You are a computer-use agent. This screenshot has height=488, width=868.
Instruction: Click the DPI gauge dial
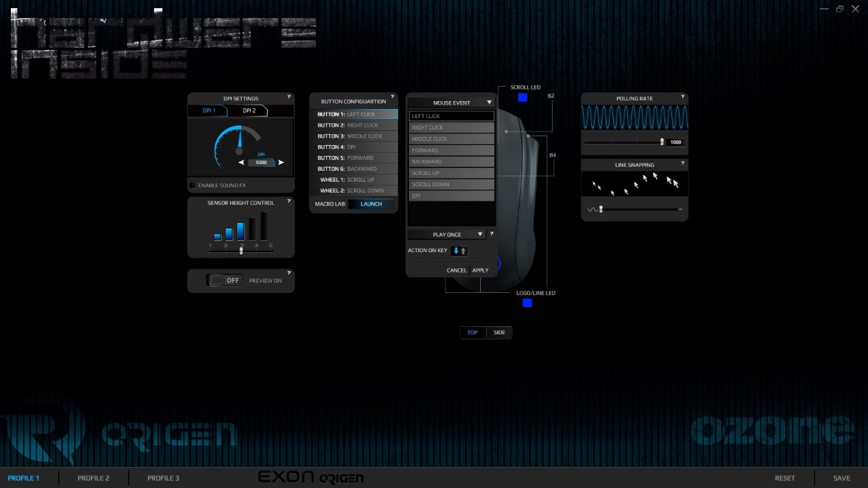click(238, 146)
